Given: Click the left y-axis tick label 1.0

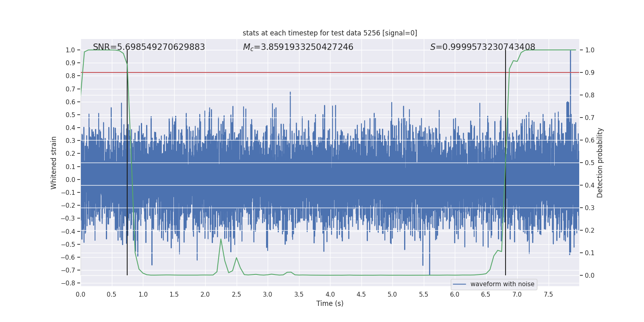Looking at the screenshot, I should [70, 50].
